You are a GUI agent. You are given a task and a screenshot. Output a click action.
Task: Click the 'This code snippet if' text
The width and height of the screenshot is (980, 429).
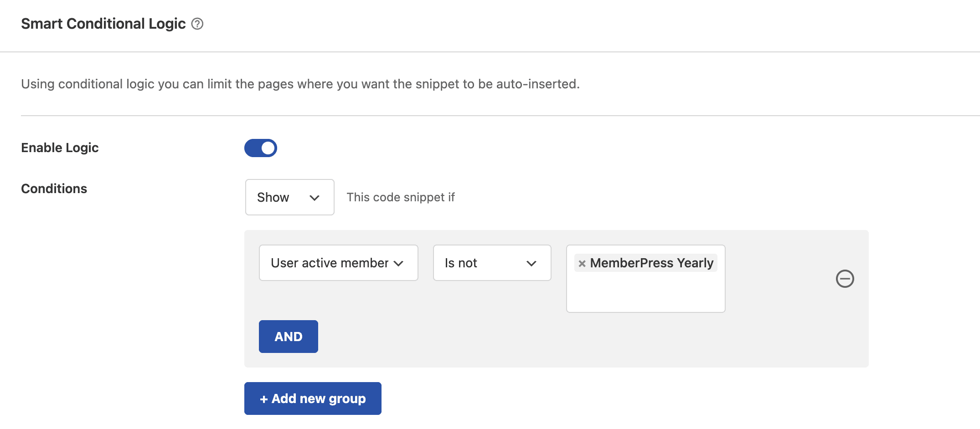tap(401, 197)
